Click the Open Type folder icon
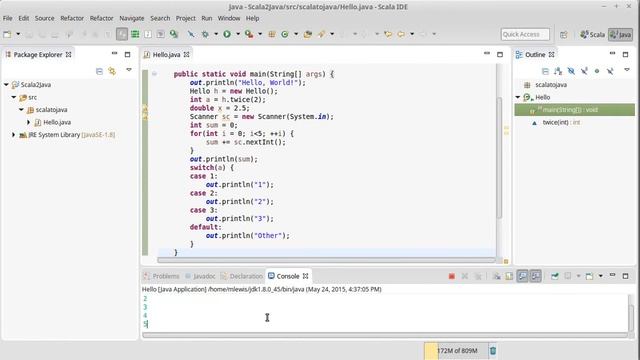The image size is (640, 360). tap(308, 34)
